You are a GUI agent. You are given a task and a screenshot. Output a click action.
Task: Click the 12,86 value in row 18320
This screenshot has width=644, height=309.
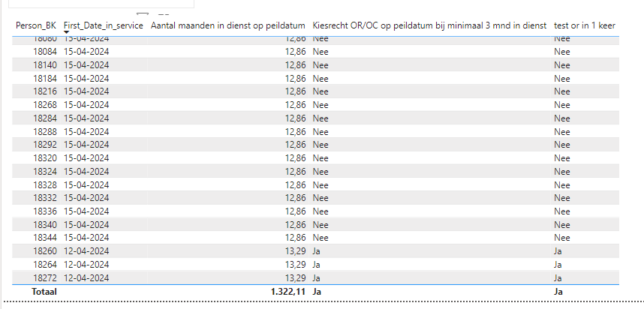pyautogui.click(x=296, y=158)
